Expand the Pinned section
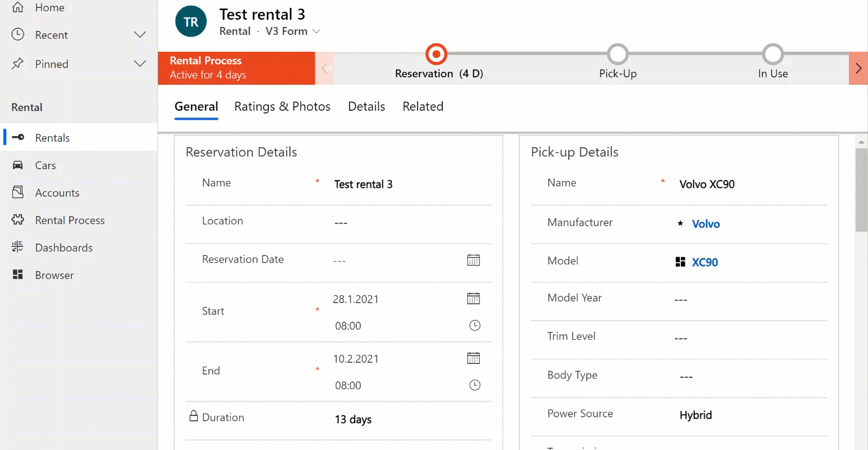 pyautogui.click(x=139, y=64)
